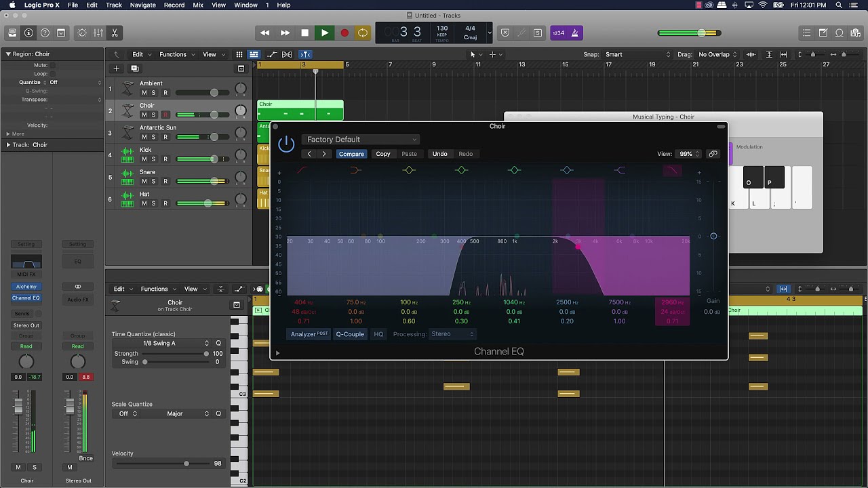Image resolution: width=868 pixels, height=488 pixels.
Task: Toggle Show Automation icon in Tracks toolbar
Action: [x=272, y=54]
